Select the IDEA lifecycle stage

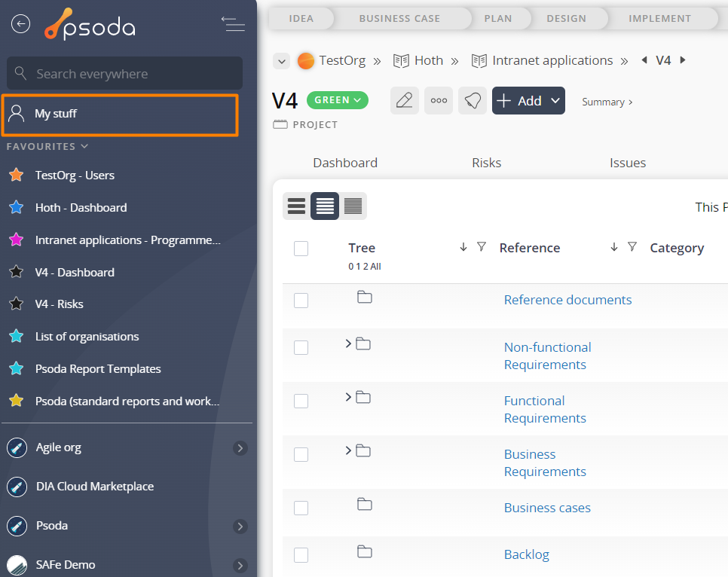point(301,19)
